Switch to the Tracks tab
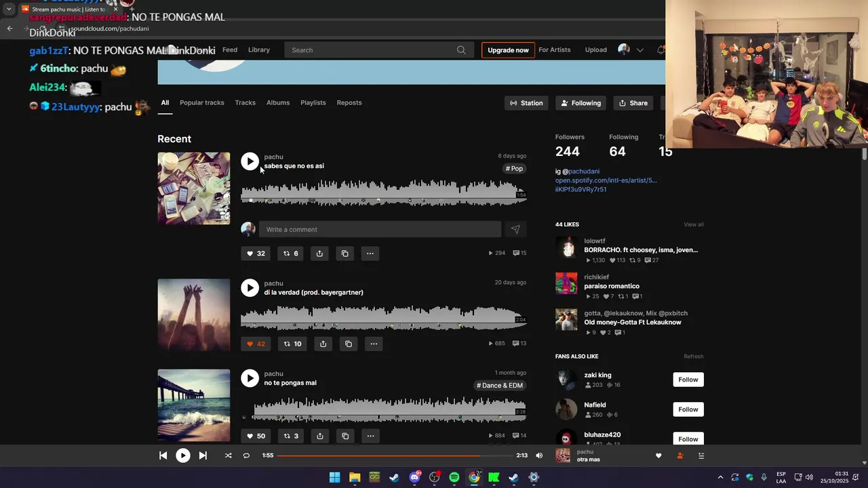This screenshot has width=868, height=488. pos(245,102)
